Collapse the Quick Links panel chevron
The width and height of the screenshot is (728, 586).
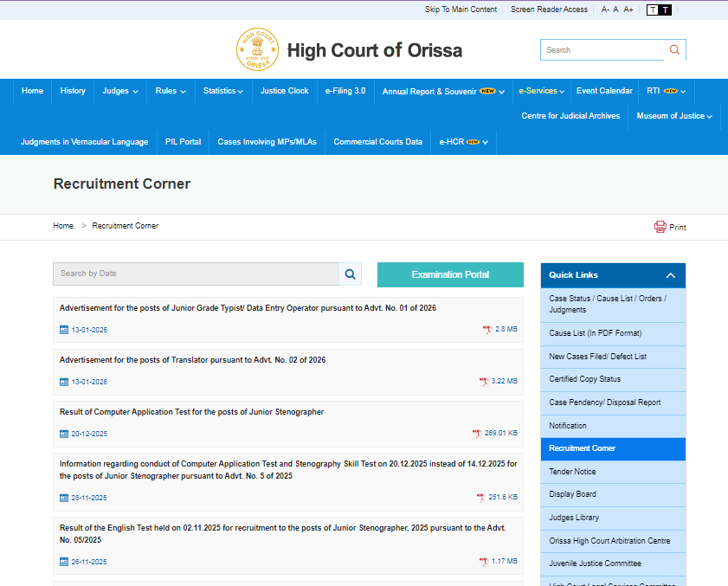pyautogui.click(x=672, y=274)
